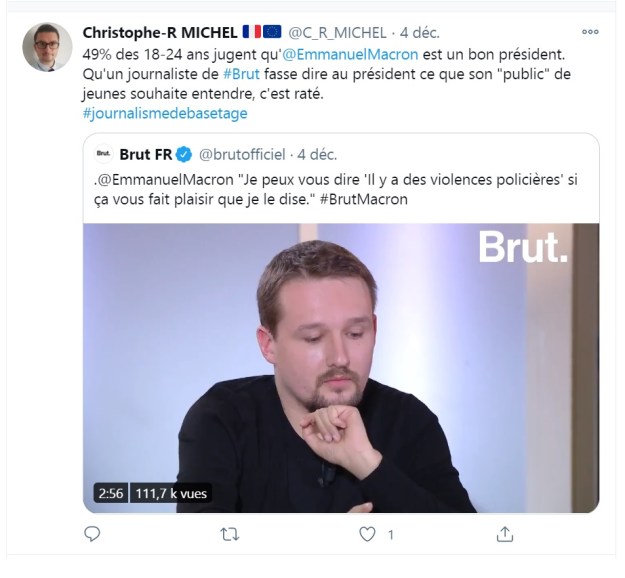The image size is (625, 578).
Task: Click the Brut. watermark on the video
Action: (x=523, y=247)
